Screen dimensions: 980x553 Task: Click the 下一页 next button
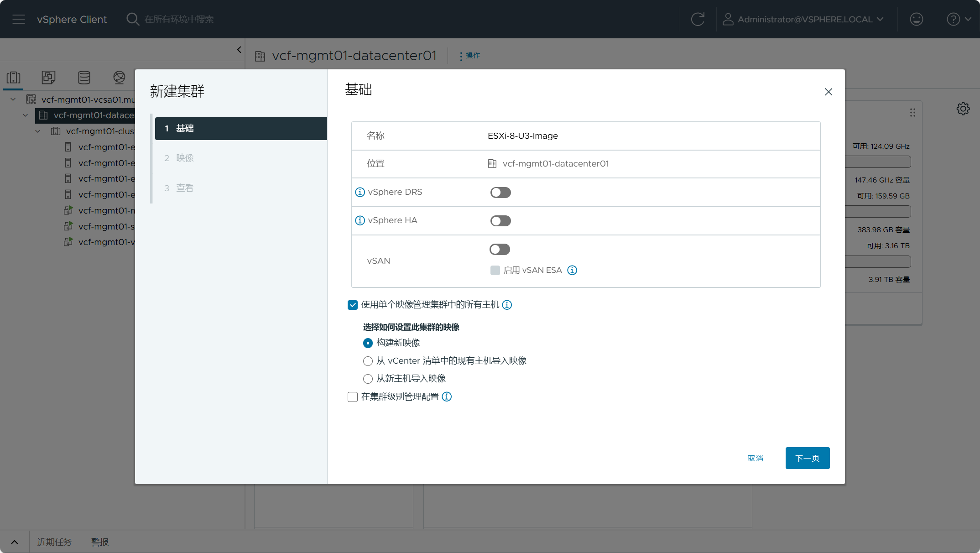[x=808, y=458]
